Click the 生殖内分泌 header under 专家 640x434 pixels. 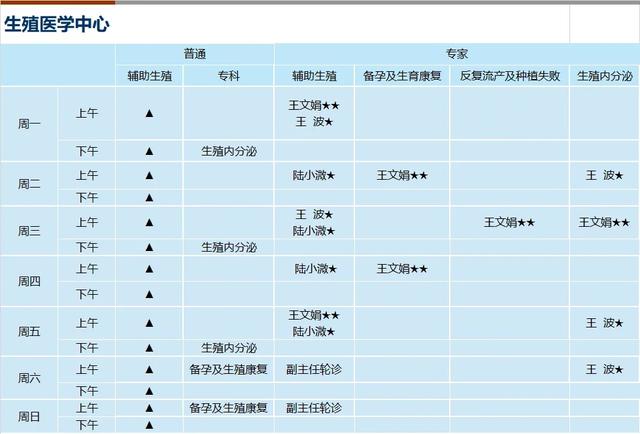(604, 76)
